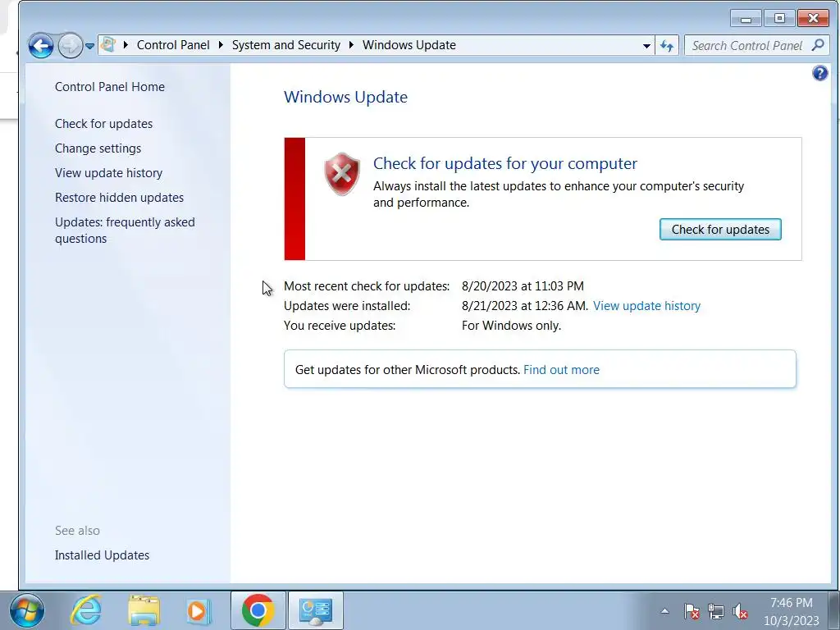Select Control Panel in the breadcrumb
840x630 pixels.
coord(173,45)
